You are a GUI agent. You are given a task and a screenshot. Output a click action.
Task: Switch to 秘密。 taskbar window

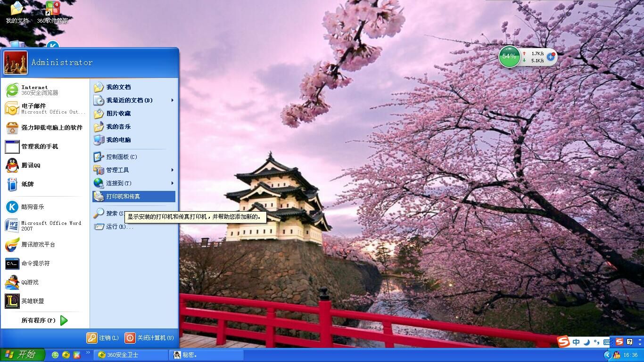point(207,355)
